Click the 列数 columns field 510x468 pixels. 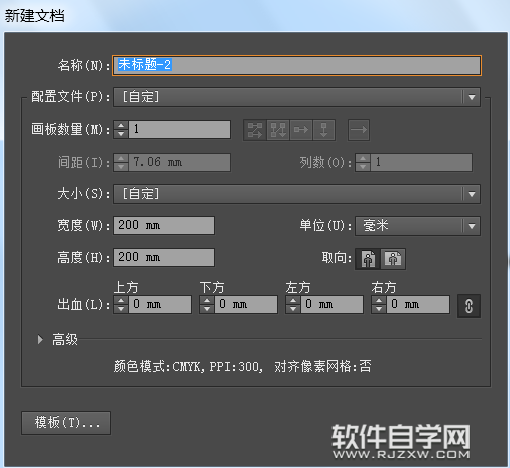coord(422,162)
